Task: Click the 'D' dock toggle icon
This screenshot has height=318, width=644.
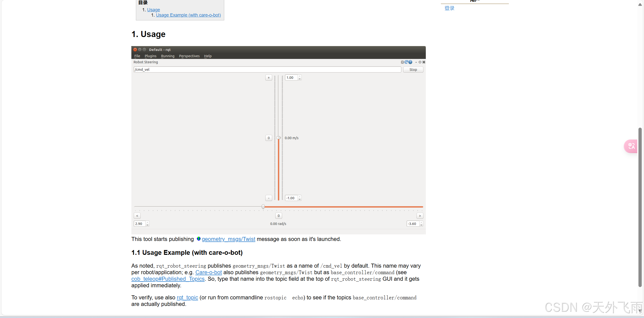Action: pyautogui.click(x=402, y=62)
